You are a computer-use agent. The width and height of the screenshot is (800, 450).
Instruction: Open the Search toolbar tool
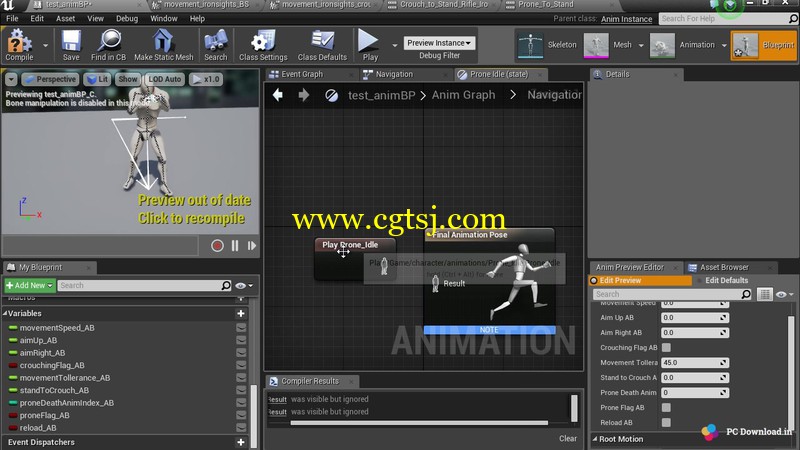(215, 45)
